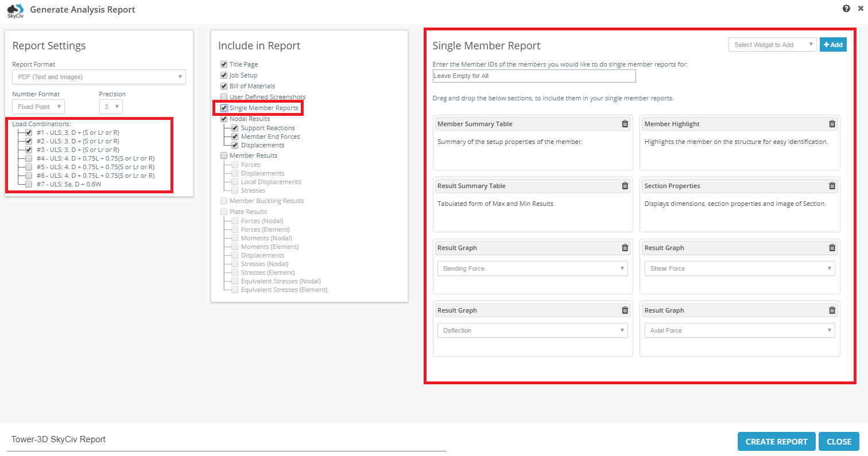Trash the Deflection result graph widget

pyautogui.click(x=625, y=310)
